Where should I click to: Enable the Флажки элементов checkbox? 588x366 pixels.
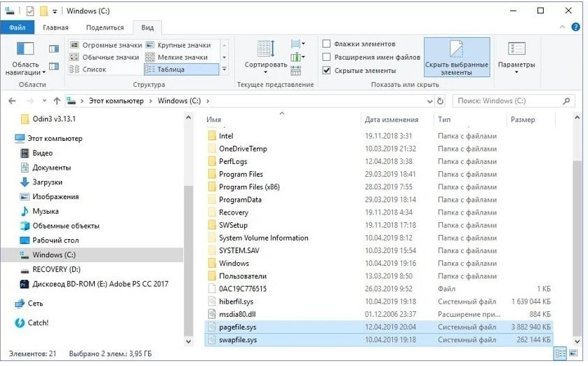coord(326,44)
